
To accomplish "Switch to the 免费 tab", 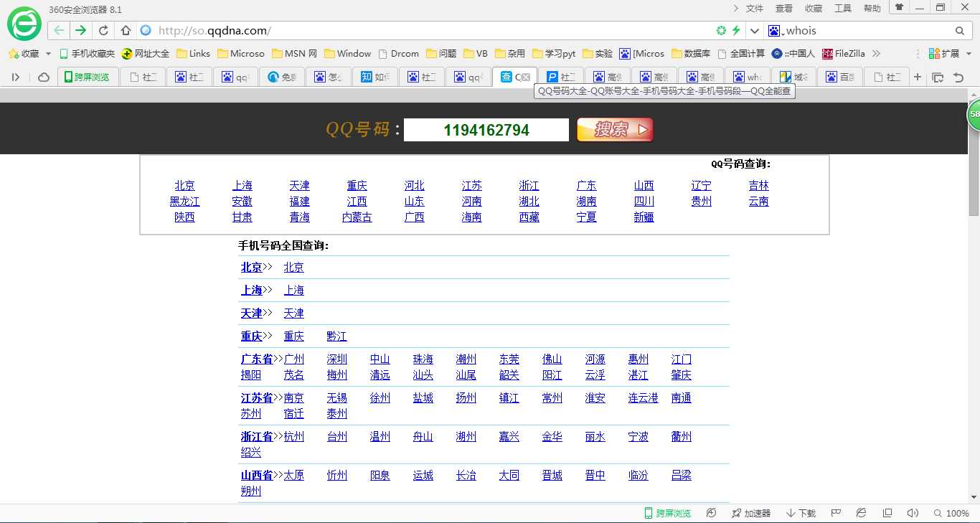I will coord(282,77).
